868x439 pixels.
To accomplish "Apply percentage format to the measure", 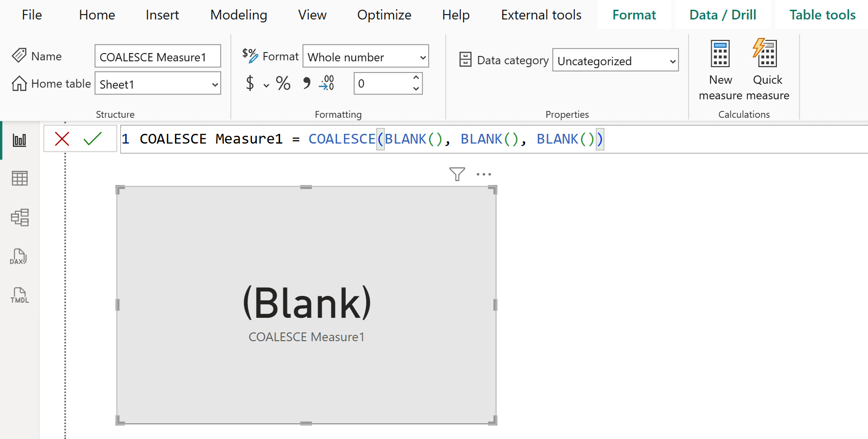I will [x=283, y=83].
